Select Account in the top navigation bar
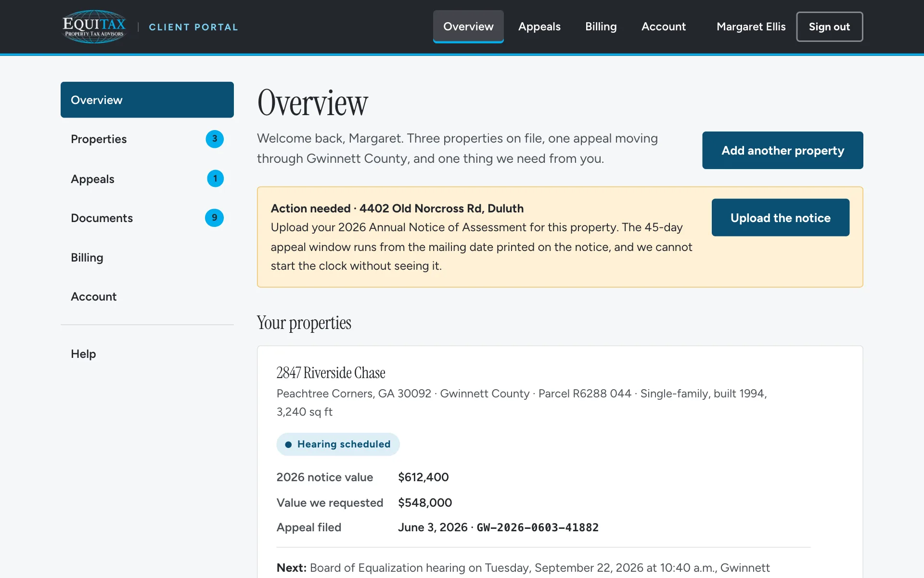The width and height of the screenshot is (924, 578). point(663,26)
